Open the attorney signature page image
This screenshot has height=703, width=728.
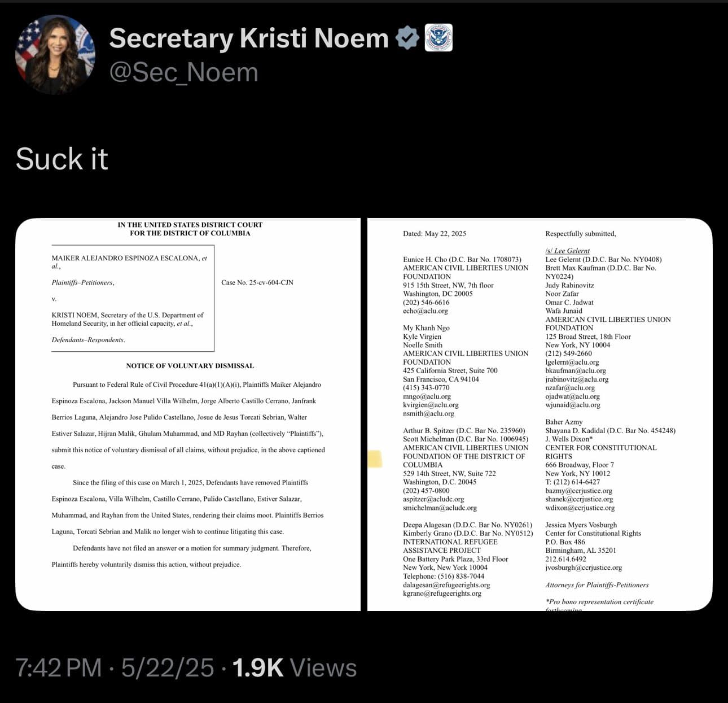tap(540, 414)
